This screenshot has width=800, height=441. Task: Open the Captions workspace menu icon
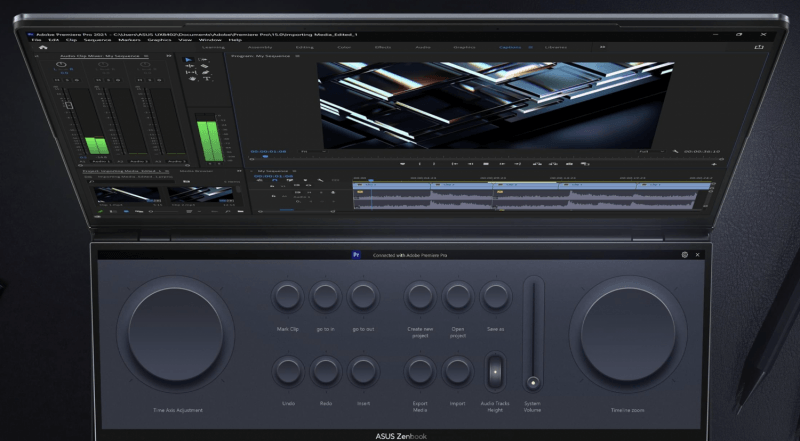coord(530,47)
